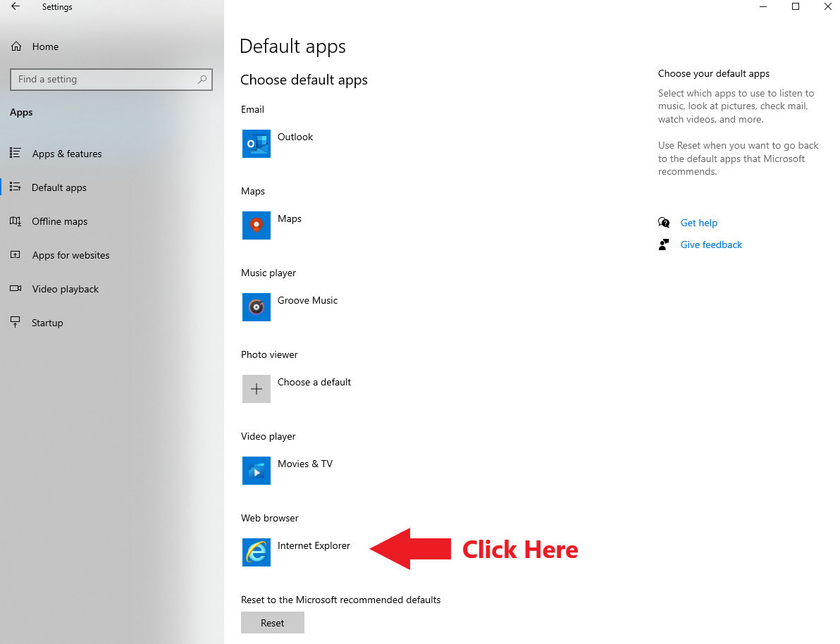
Task: Click the Reset button
Action: point(273,623)
